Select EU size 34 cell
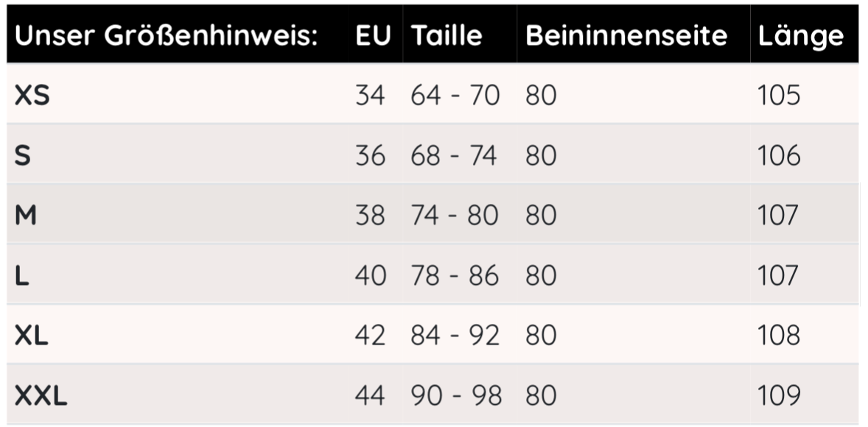Screen dimensions: 868x427 coord(370,96)
